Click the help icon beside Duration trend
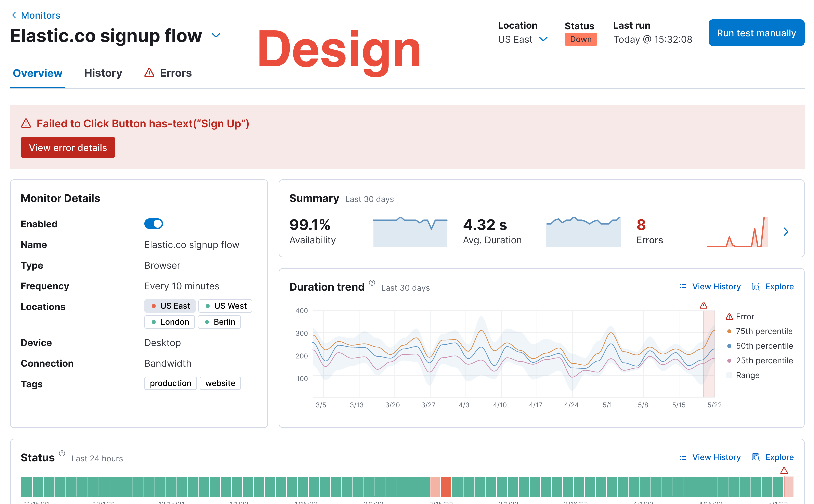The image size is (814, 504). (x=372, y=283)
